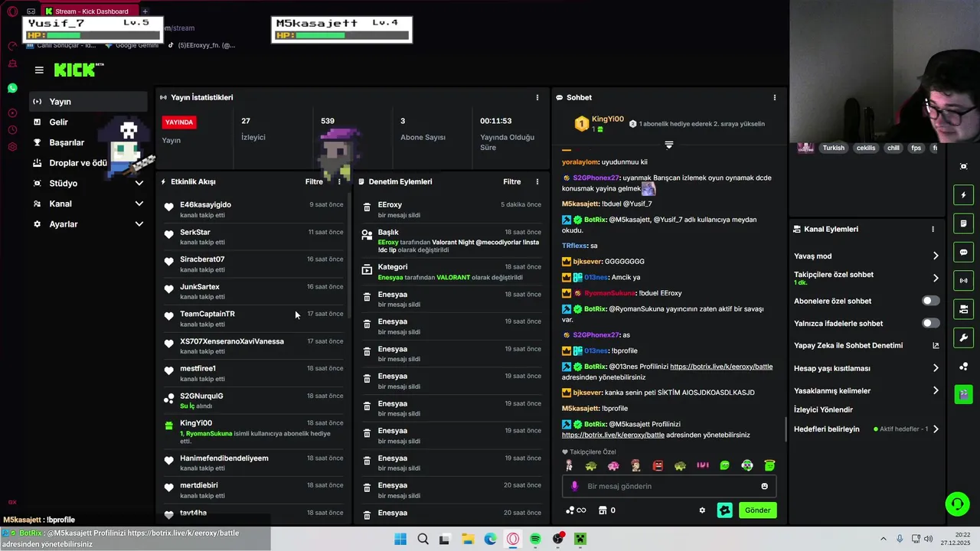Open Minecraft from the taskbar

580,539
